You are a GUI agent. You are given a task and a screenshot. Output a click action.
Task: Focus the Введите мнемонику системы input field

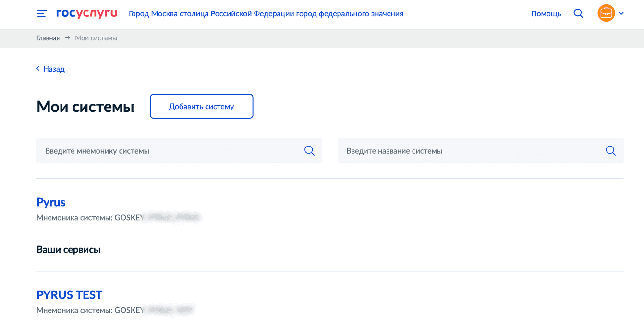[x=168, y=151]
